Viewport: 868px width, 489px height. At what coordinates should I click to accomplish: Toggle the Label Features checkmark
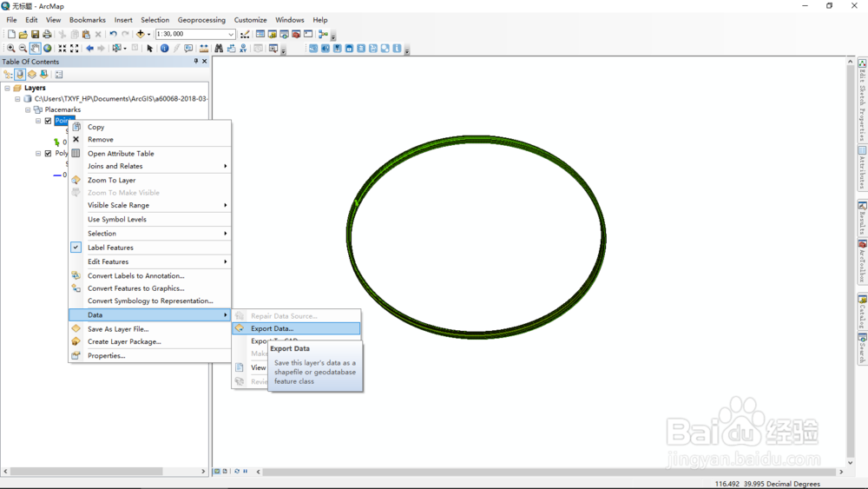pos(76,248)
